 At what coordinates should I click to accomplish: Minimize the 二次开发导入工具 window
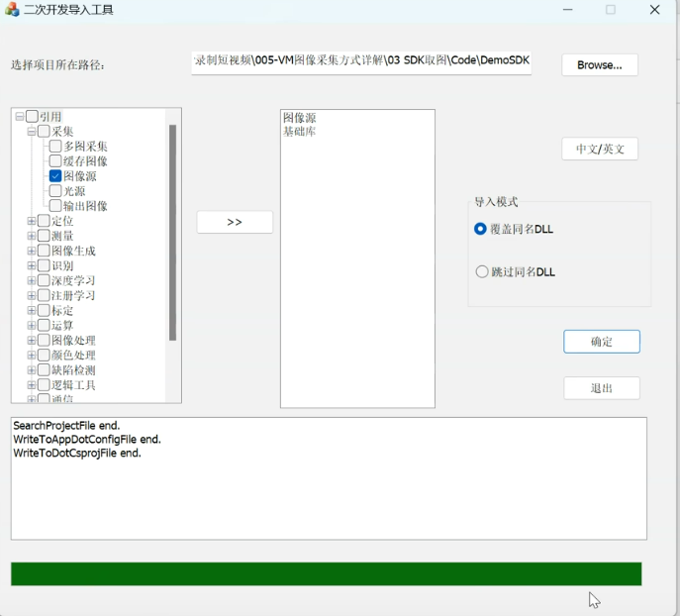pos(568,10)
